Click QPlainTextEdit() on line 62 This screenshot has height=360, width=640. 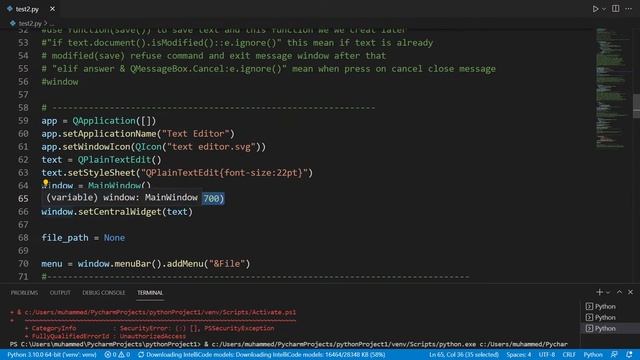(120, 160)
